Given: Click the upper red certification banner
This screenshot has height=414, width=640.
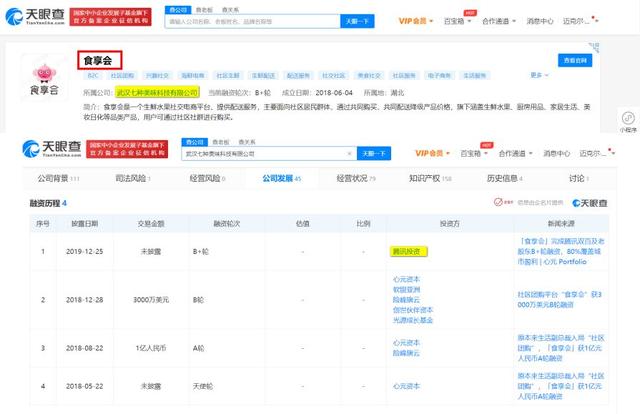Looking at the screenshot, I should [111, 17].
